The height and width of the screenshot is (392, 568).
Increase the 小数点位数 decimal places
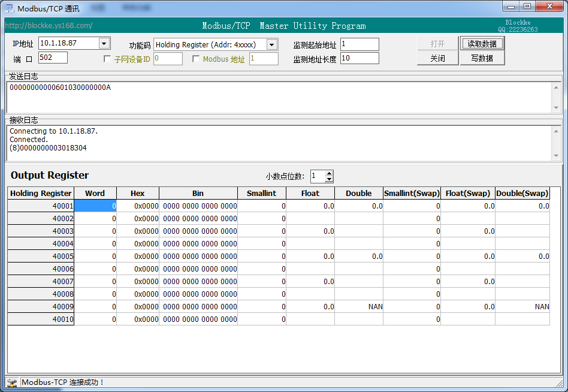(x=329, y=174)
